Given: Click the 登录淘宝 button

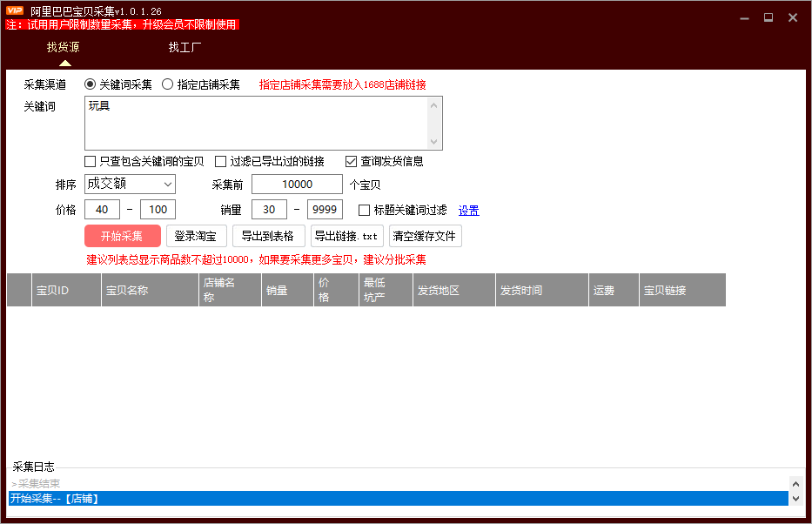Looking at the screenshot, I should tap(197, 236).
